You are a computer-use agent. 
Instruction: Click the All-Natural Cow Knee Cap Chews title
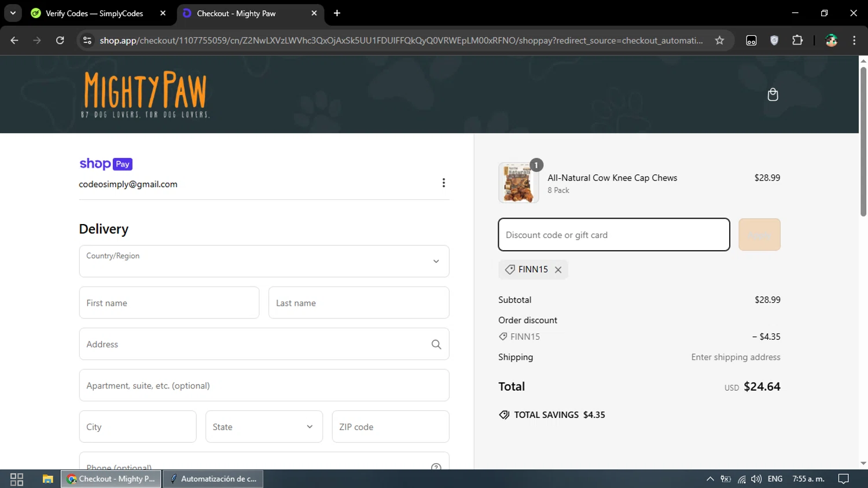pyautogui.click(x=612, y=178)
